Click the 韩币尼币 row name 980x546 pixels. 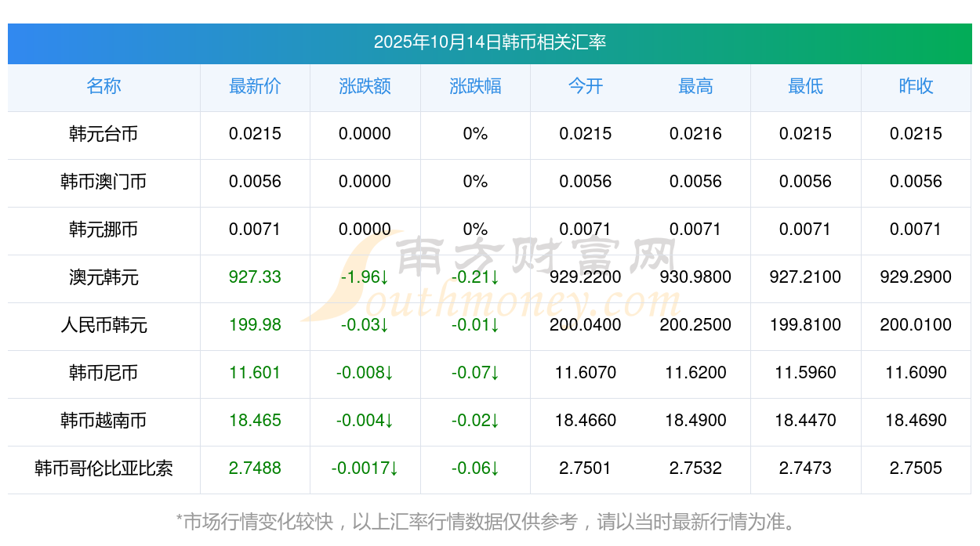click(103, 373)
